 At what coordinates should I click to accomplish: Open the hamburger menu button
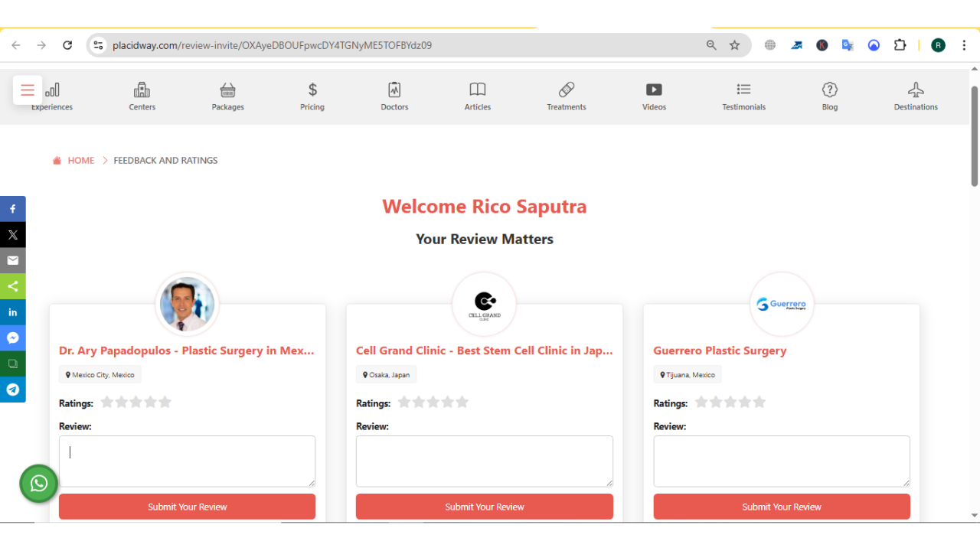pos(28,90)
